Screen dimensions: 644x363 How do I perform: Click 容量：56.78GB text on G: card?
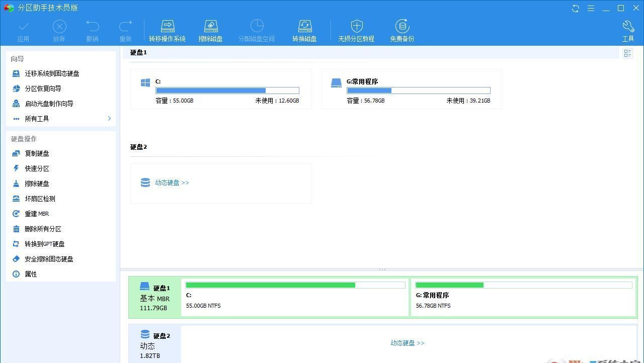(x=366, y=101)
